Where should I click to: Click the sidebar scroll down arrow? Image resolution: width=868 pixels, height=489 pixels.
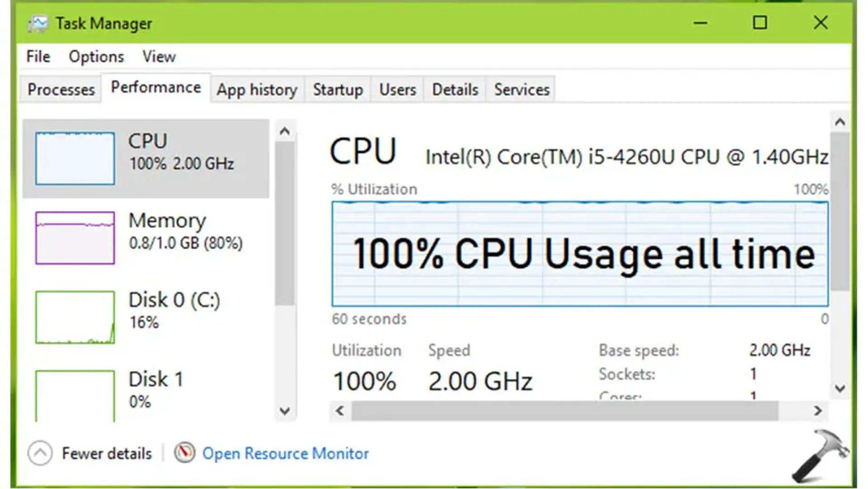(x=285, y=411)
